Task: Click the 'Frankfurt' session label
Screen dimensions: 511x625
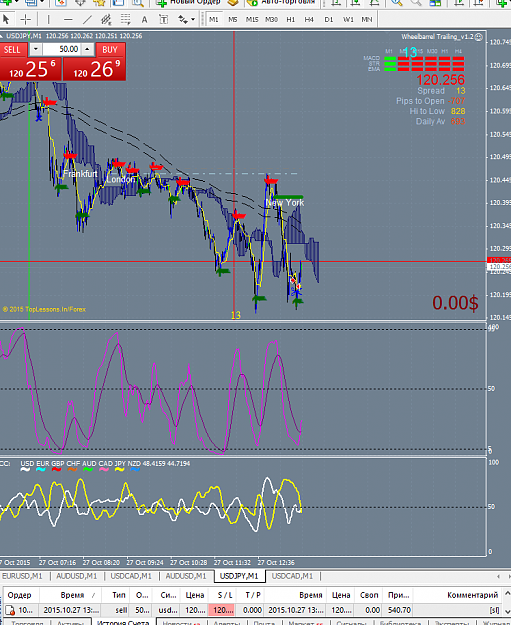Action: tap(80, 174)
